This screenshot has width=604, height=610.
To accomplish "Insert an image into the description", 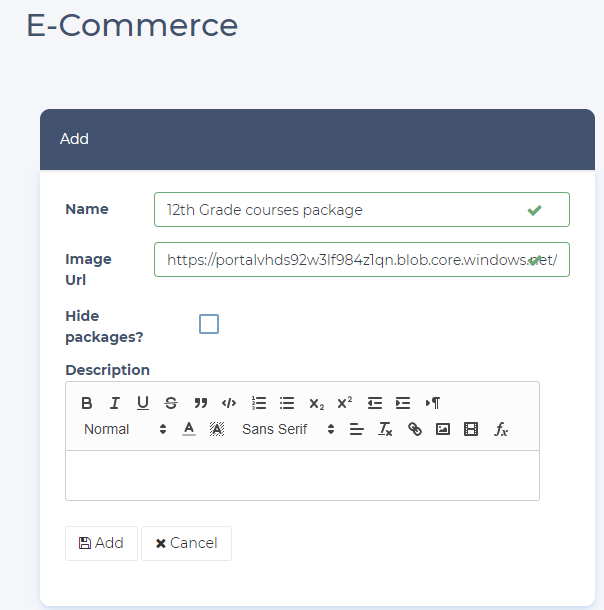I will coord(443,429).
